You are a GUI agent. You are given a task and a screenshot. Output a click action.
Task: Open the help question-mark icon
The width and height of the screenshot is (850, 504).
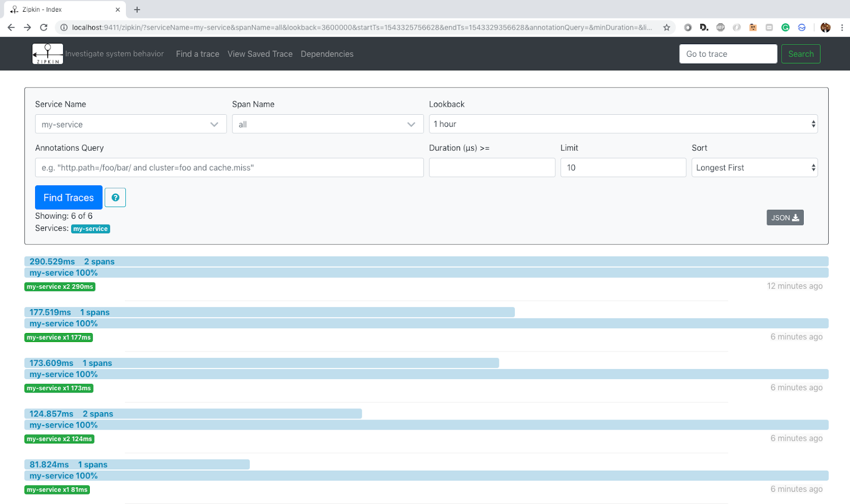click(x=115, y=197)
